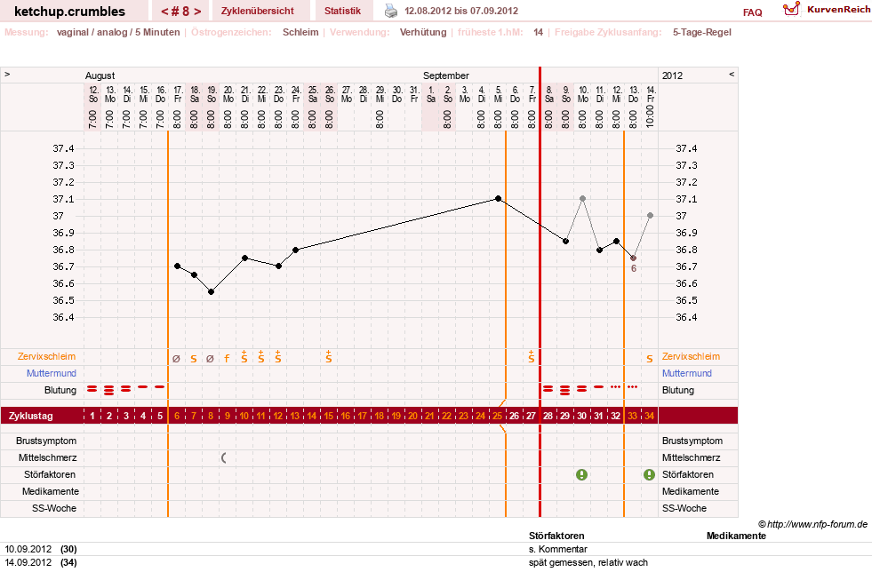Click the 12.08.2012 bis 07.09.2012 date range
This screenshot has width=872, height=588.
[461, 11]
